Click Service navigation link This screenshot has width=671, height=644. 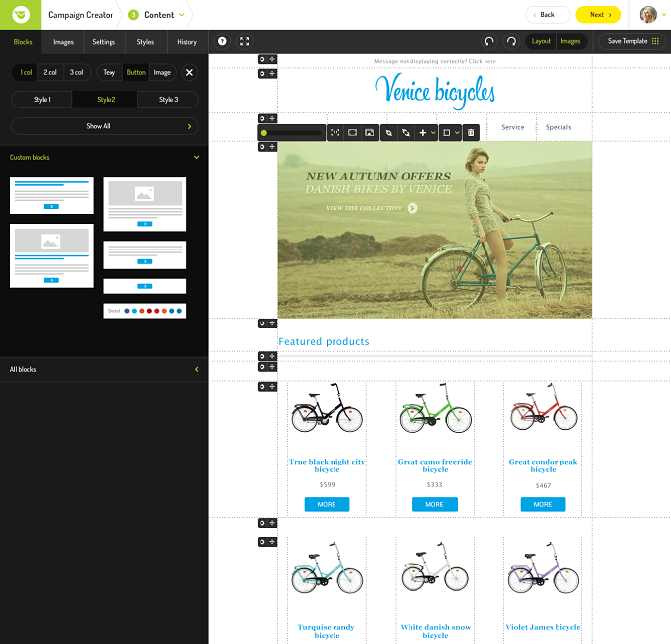click(x=513, y=127)
